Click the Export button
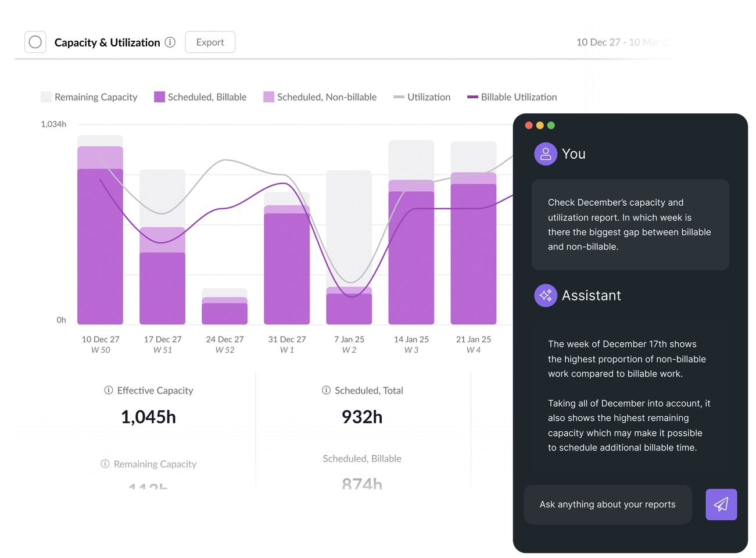 [210, 42]
